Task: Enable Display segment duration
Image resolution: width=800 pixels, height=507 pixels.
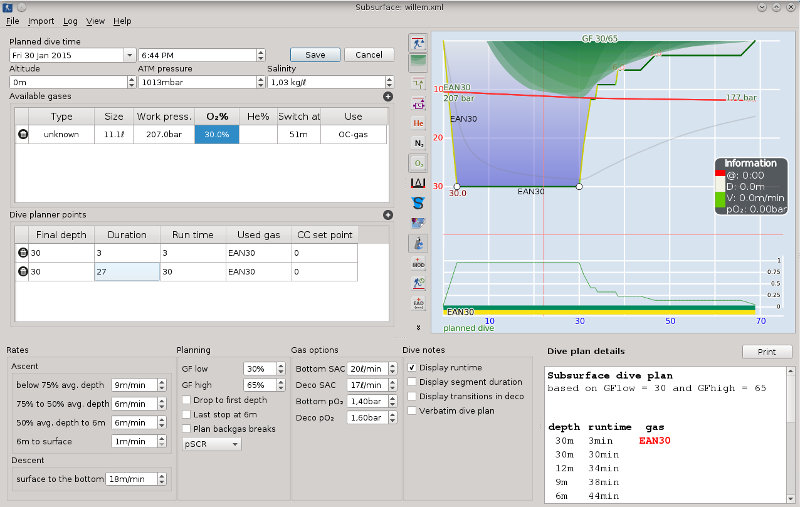Action: [412, 382]
